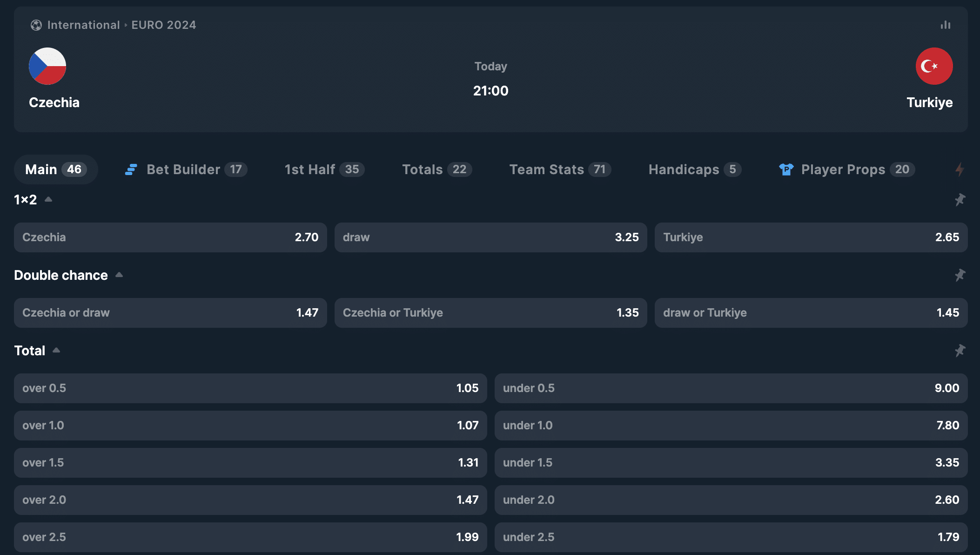Collapse the 1×2 section

(x=48, y=200)
